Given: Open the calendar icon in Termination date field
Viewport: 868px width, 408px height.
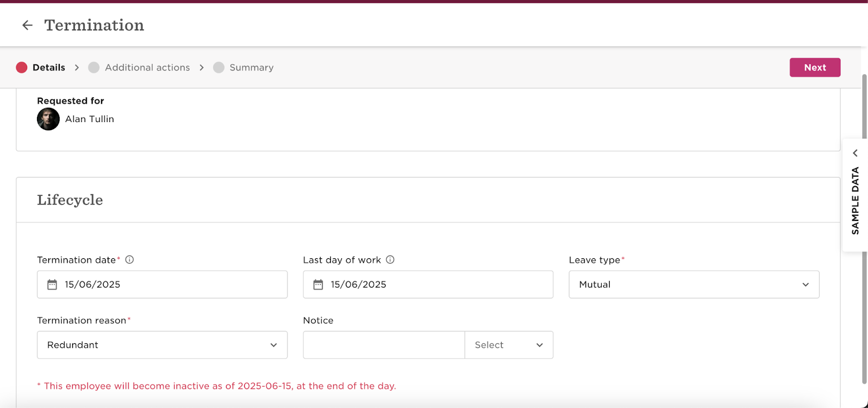Looking at the screenshot, I should (x=52, y=285).
